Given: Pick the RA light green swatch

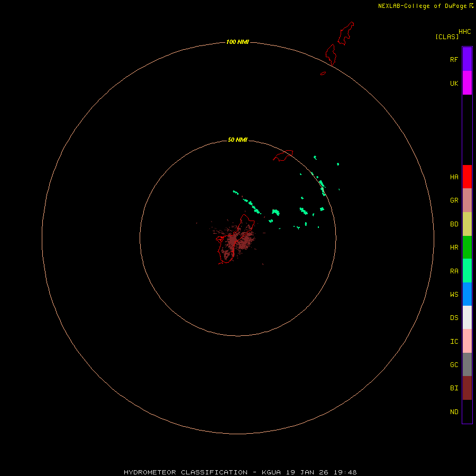Looking at the screenshot, I should click(467, 271).
